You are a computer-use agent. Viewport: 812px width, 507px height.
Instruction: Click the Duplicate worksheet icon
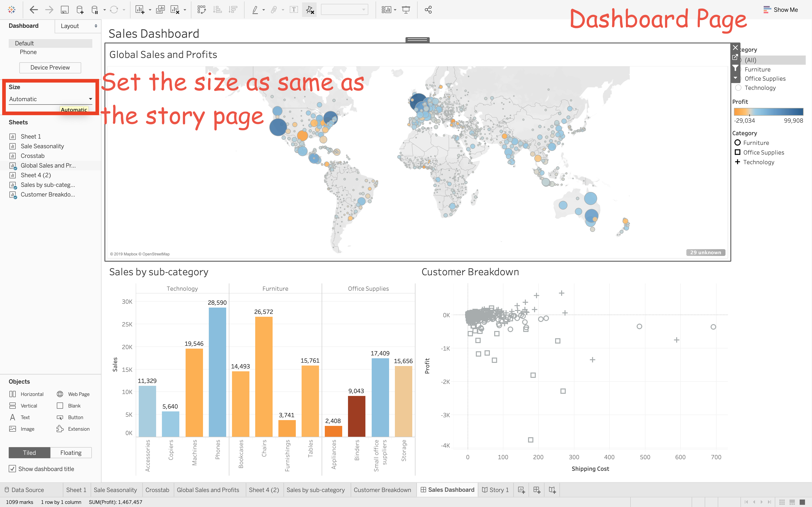160,10
